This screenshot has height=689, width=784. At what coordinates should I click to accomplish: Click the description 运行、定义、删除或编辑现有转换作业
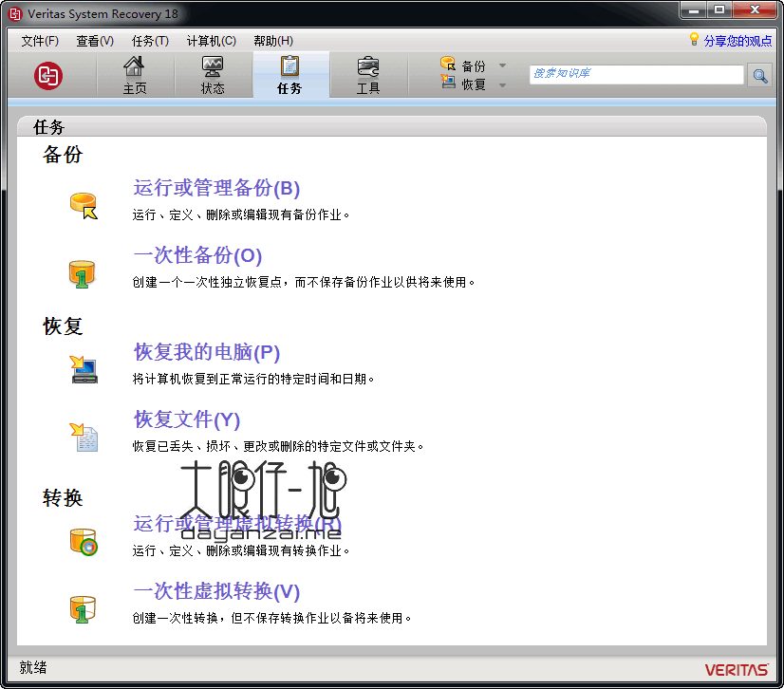pyautogui.click(x=240, y=551)
